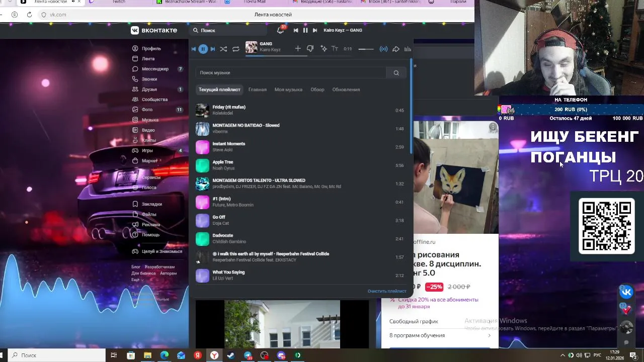Share the current track

396,49
